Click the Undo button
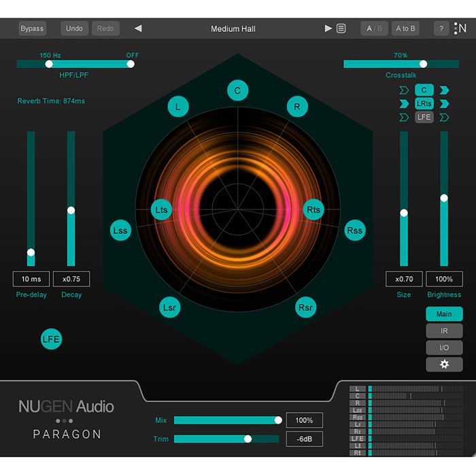This screenshot has height=476, width=476. [x=74, y=29]
